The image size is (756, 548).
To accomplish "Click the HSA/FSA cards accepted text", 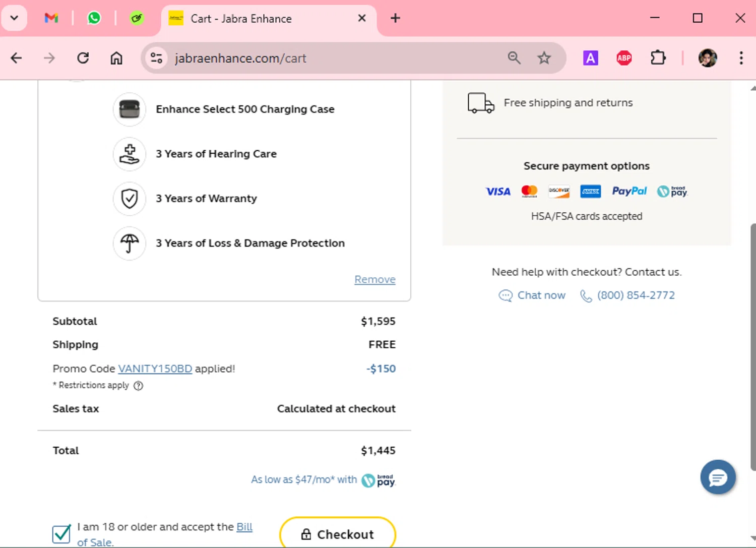I will coord(587,216).
